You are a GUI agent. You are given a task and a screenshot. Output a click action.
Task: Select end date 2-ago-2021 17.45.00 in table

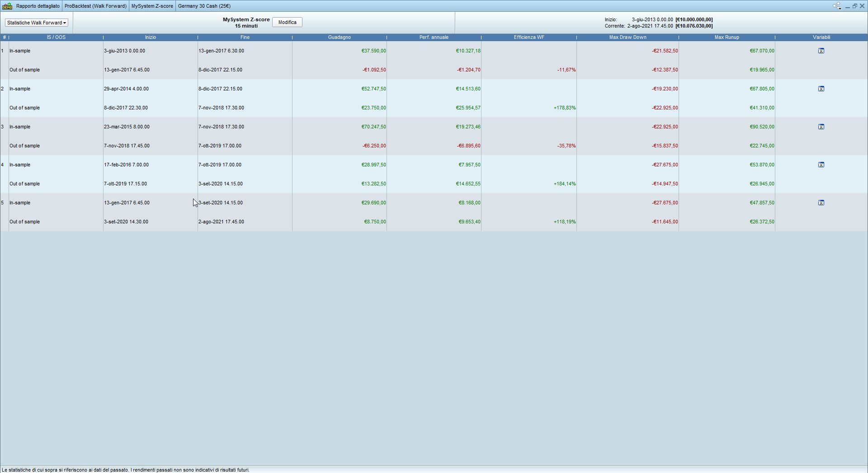221,222
